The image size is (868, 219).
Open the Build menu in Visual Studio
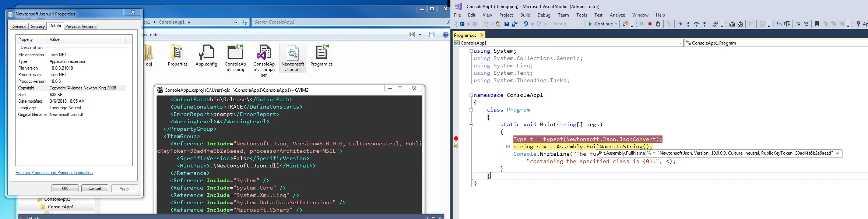click(525, 15)
